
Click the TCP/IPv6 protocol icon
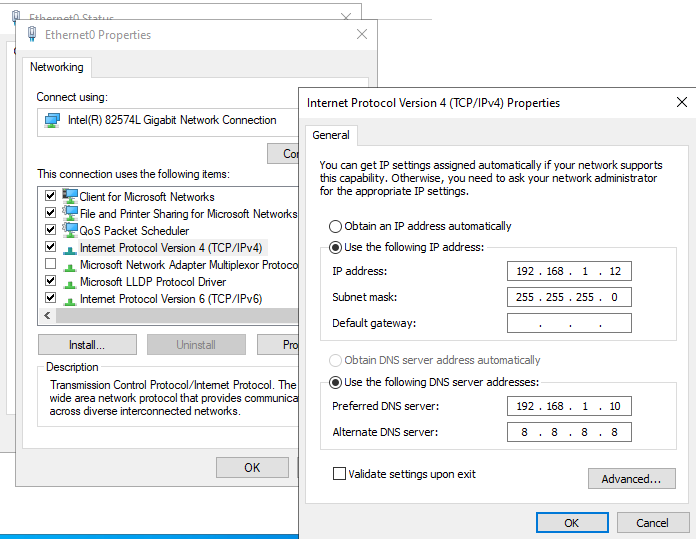coord(70,301)
